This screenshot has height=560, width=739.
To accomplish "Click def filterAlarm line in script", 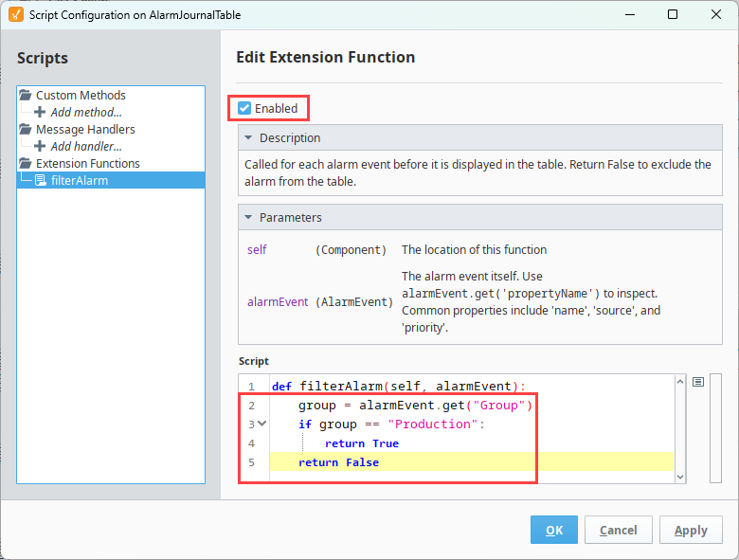I will click(399, 387).
